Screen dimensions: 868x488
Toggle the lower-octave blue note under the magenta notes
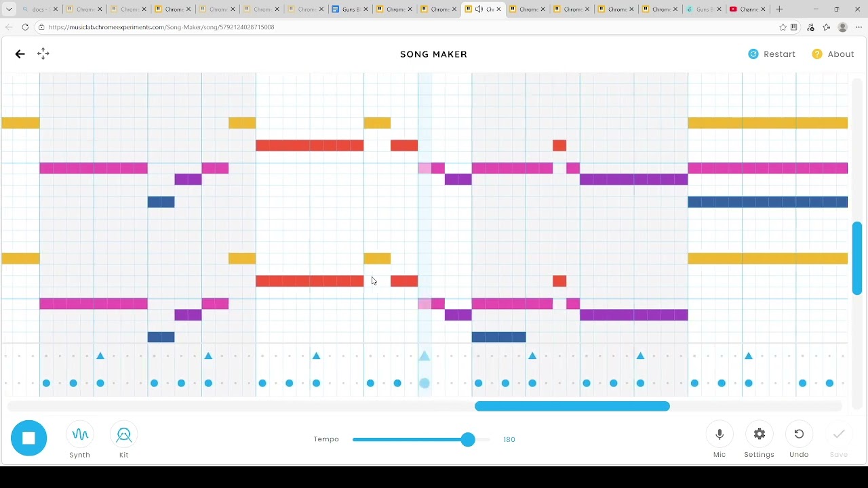499,337
